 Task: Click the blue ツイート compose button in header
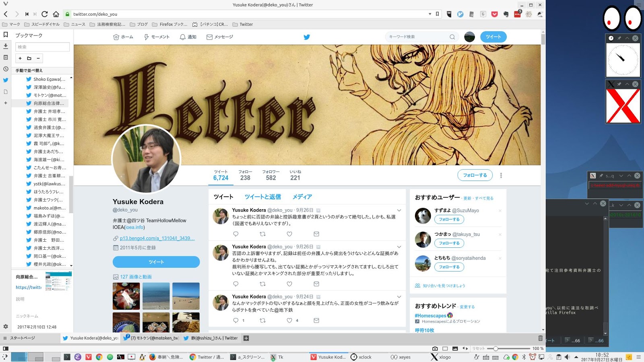[493, 37]
